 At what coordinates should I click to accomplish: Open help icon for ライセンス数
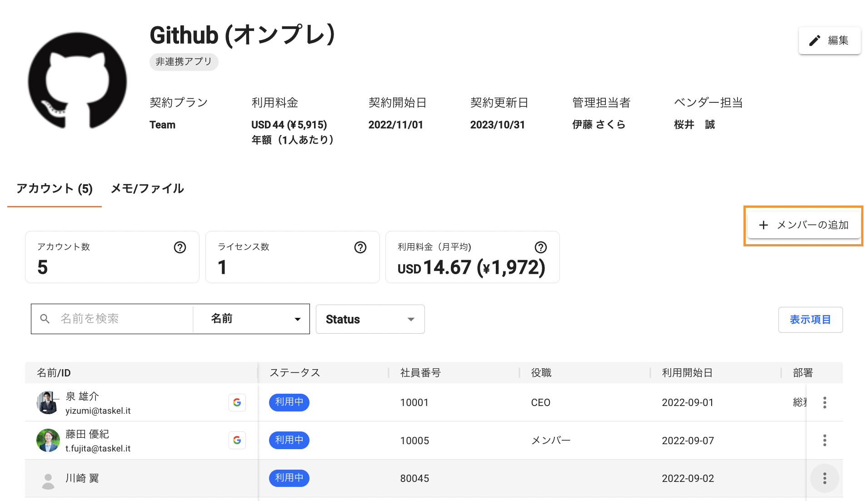360,247
